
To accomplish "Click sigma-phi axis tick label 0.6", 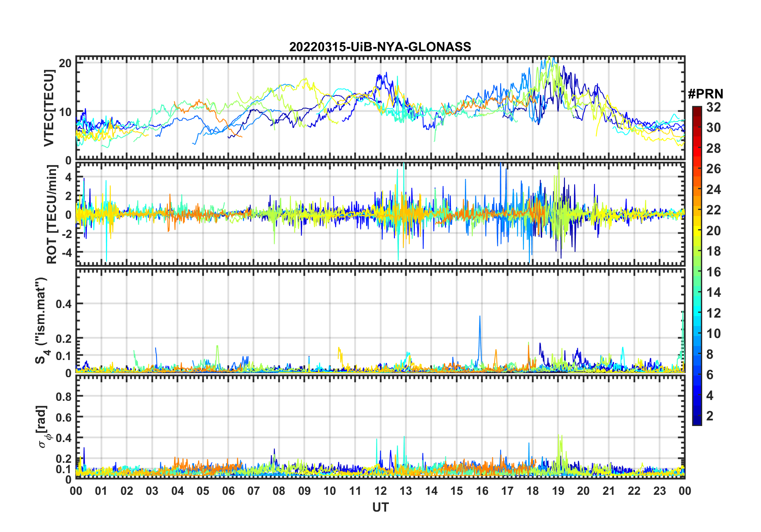I will coord(64,417).
